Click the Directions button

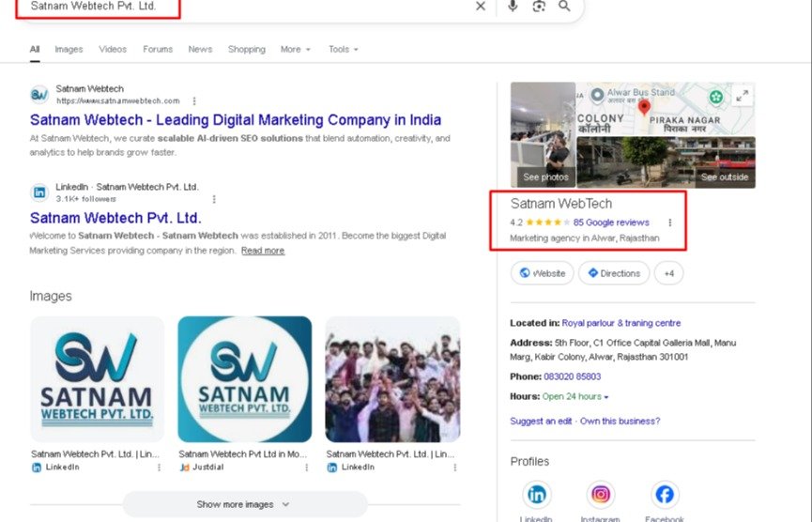click(x=614, y=273)
